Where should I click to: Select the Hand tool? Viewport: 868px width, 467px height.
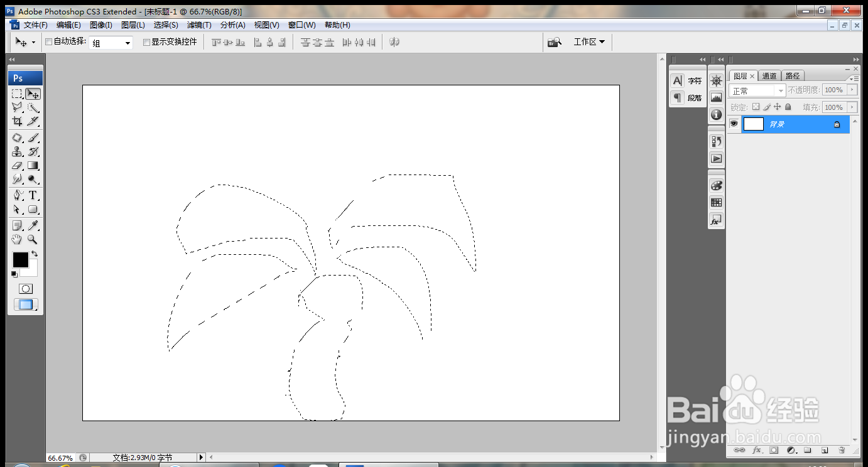(17, 239)
